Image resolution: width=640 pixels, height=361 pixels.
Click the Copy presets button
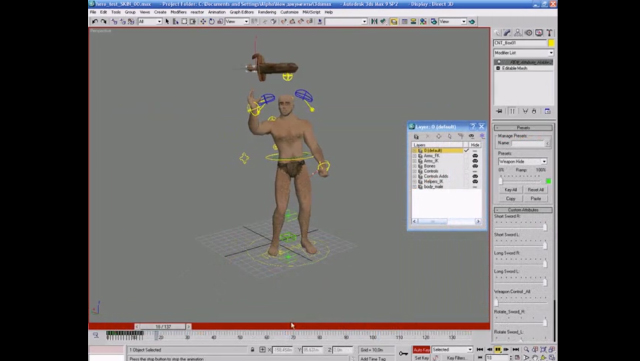511,198
